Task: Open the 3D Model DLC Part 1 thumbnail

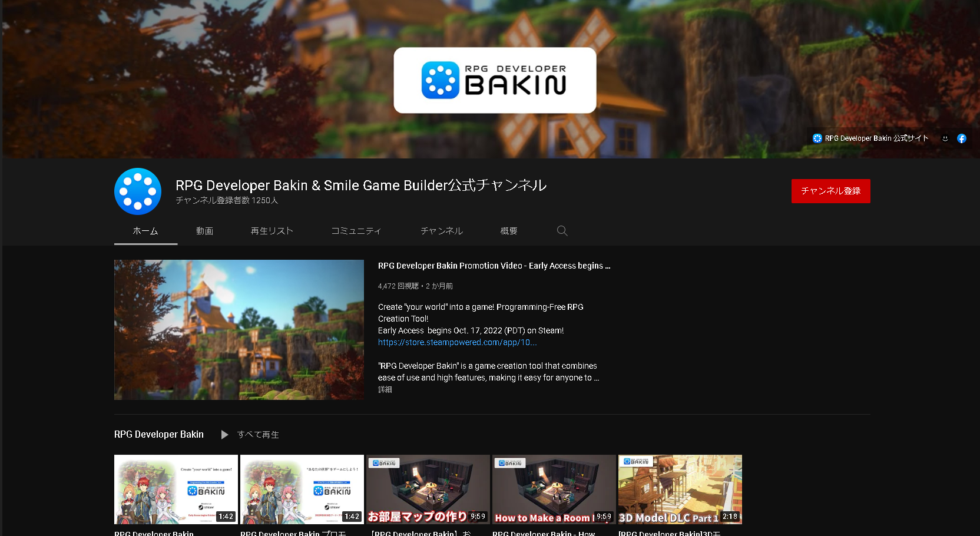Action: (x=680, y=489)
